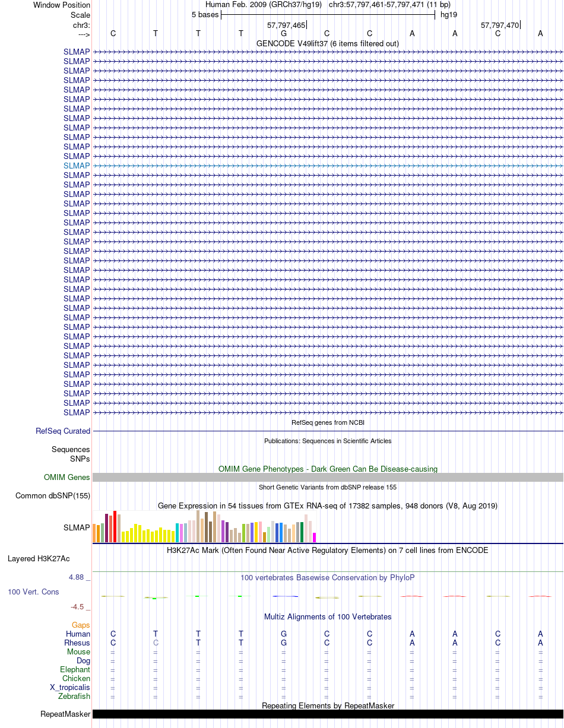Click the grey OMIM Genes item bar

click(328, 477)
